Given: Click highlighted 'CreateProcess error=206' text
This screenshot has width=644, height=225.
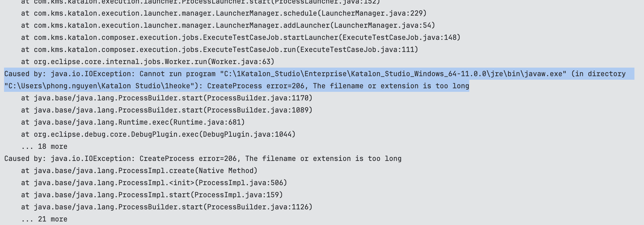Looking at the screenshot, I should tap(256, 86).
